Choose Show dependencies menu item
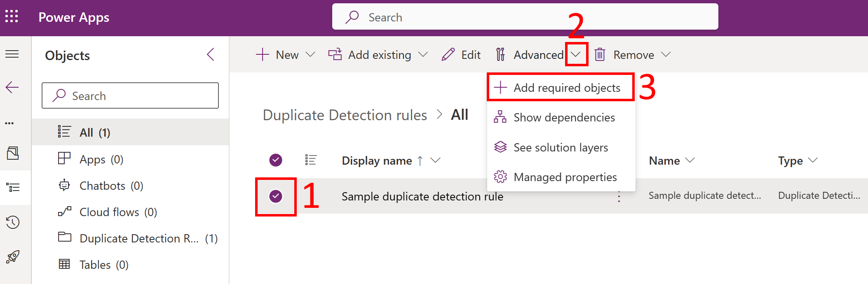The height and width of the screenshot is (284, 868). click(561, 117)
